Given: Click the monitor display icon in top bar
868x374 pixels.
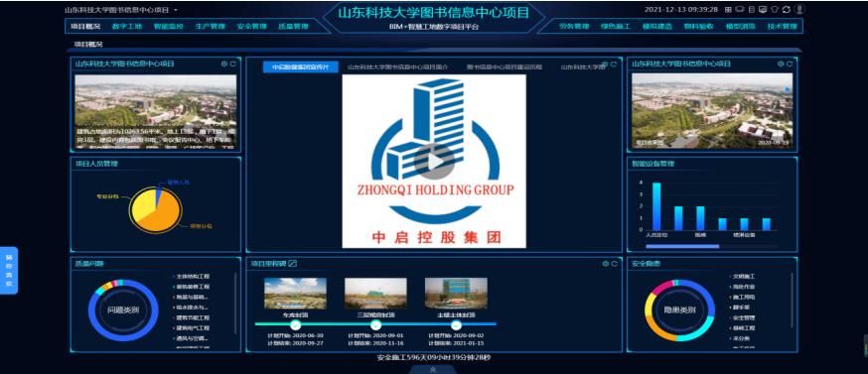Looking at the screenshot, I should (x=763, y=9).
